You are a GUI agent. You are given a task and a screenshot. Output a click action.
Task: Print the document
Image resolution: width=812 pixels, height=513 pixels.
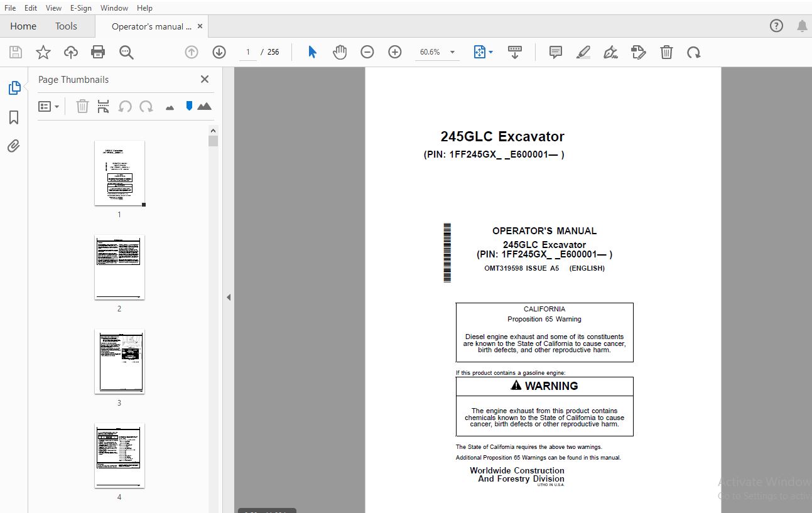coord(98,52)
